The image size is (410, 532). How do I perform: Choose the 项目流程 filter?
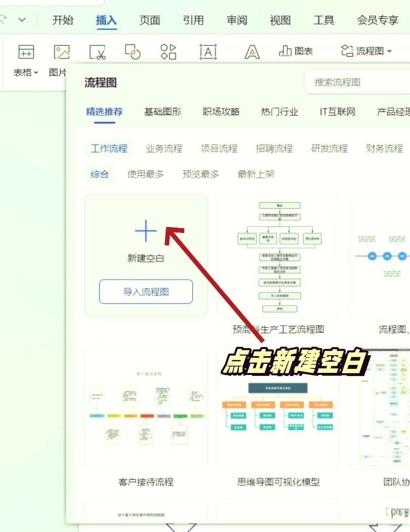pos(219,148)
